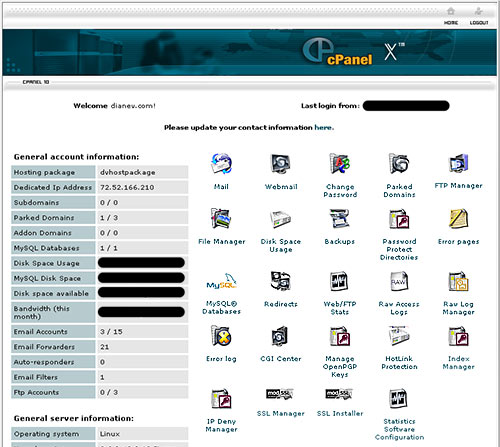This screenshot has width=500, height=447.
Task: Click the File Manager text link
Action: coord(221,241)
